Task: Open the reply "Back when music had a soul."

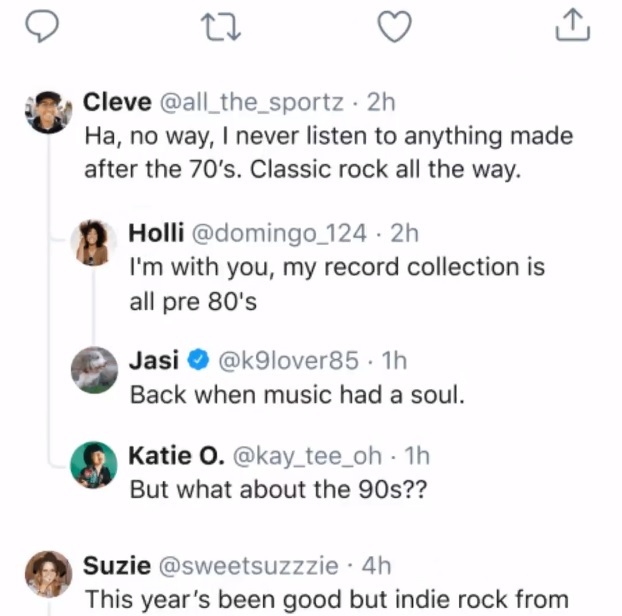Action: coord(297,394)
